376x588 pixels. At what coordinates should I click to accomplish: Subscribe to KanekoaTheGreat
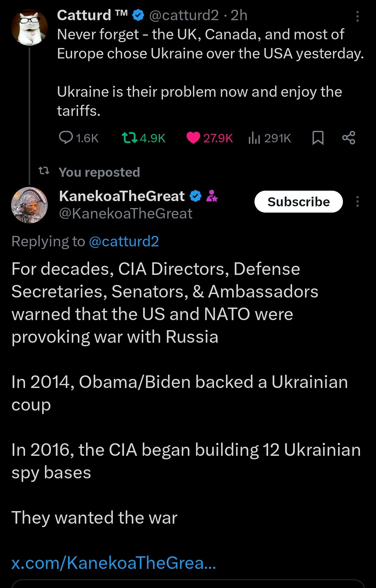click(298, 202)
